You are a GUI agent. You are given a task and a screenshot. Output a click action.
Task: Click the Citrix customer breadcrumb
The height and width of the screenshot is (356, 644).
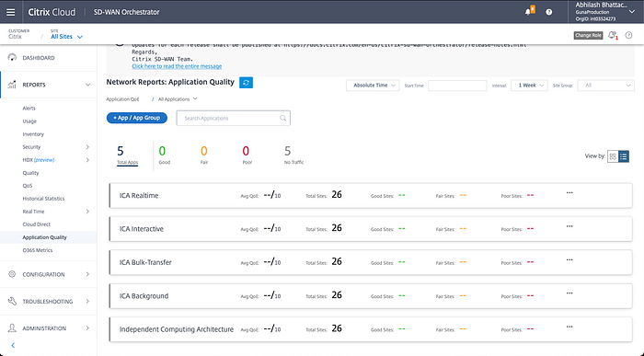click(15, 37)
